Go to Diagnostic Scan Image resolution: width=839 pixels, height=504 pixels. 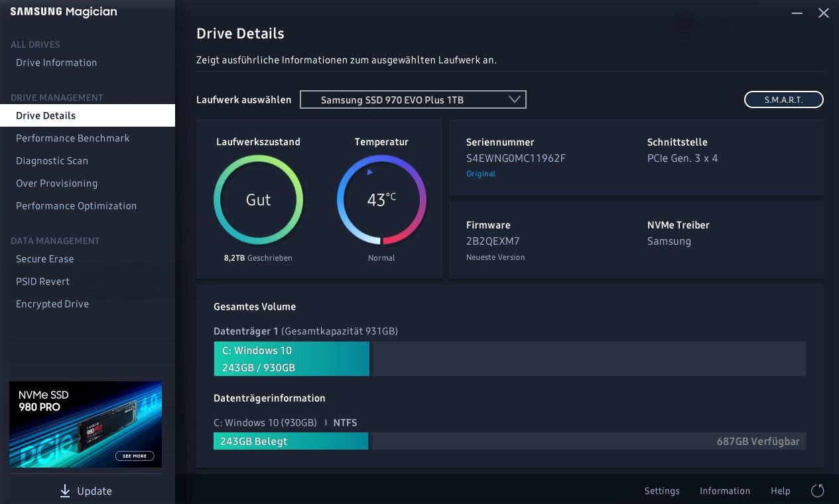[52, 160]
